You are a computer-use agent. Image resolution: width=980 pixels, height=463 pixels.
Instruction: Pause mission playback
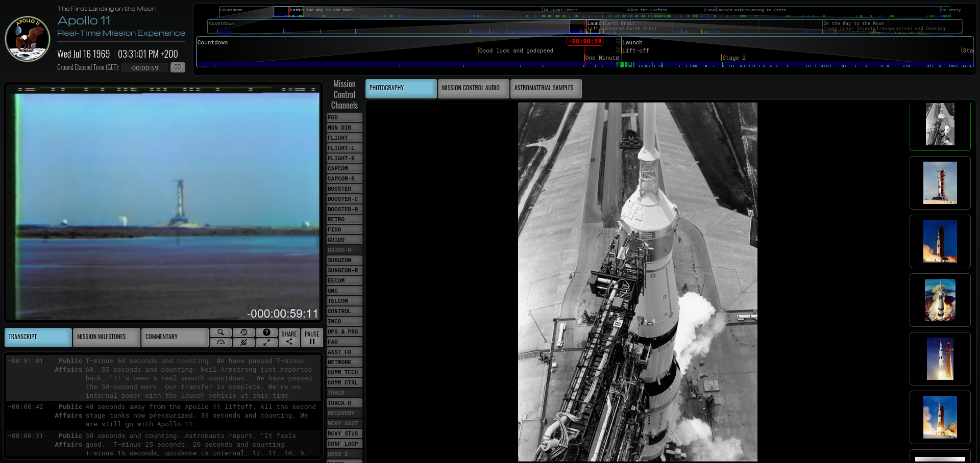coord(312,337)
